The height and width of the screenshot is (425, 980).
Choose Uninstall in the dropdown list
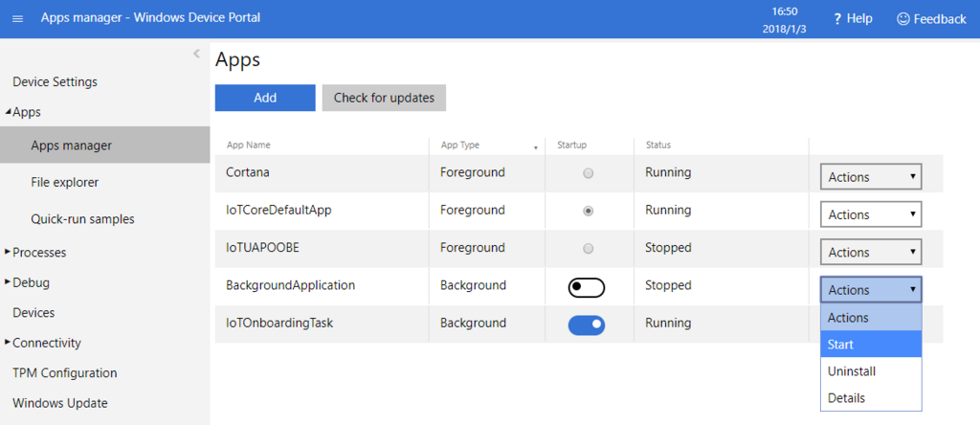click(871, 371)
